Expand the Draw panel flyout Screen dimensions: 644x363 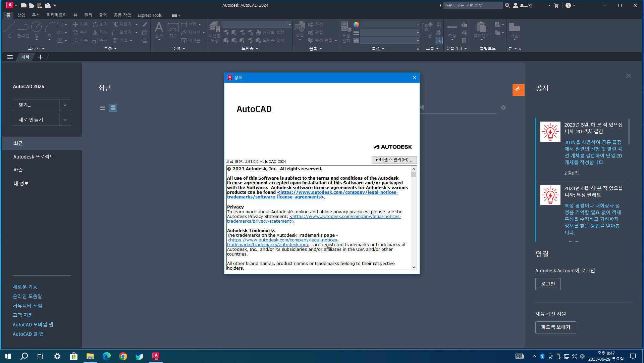pyautogui.click(x=36, y=48)
